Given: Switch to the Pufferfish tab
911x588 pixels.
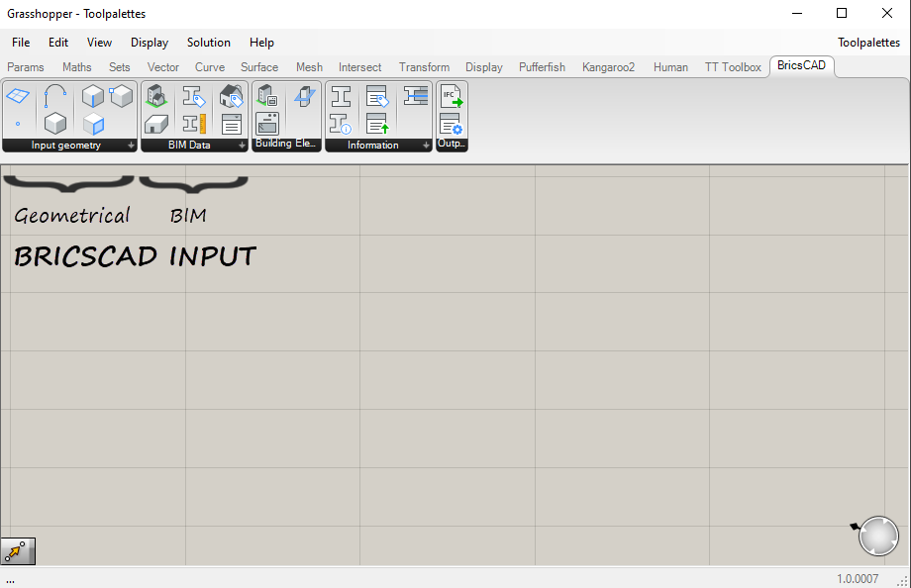Looking at the screenshot, I should (x=542, y=67).
